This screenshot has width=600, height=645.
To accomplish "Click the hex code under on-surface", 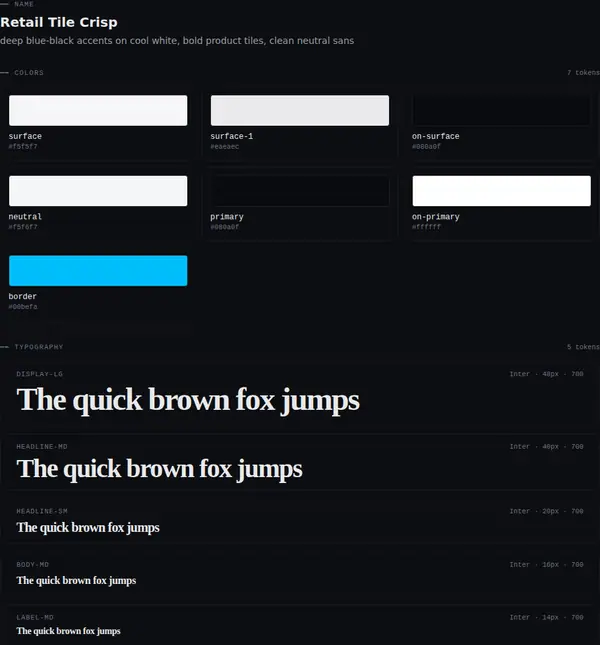I will [426, 146].
